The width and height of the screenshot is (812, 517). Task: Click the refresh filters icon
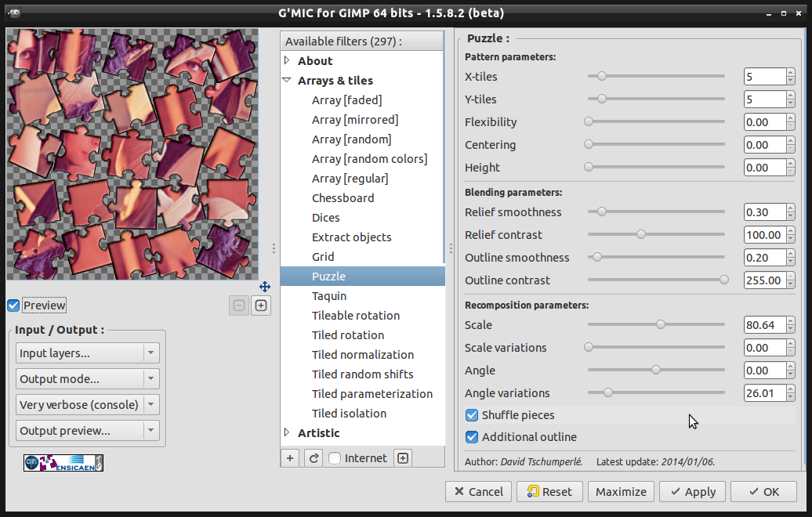[314, 458]
